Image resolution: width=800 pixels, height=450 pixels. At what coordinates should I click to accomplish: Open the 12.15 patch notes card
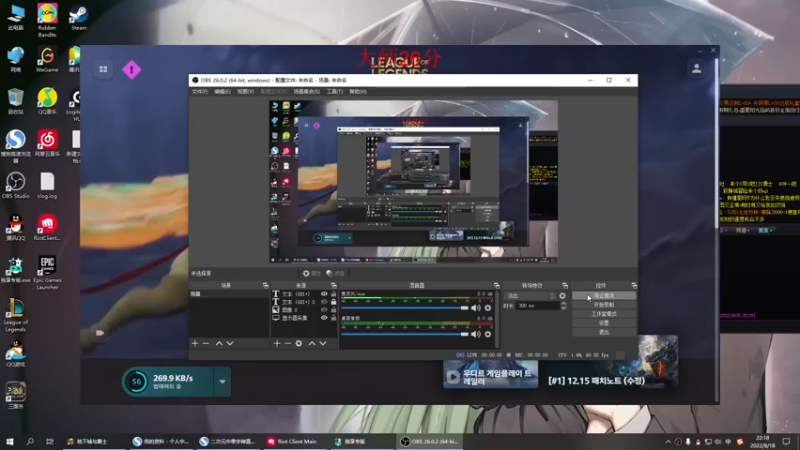click(x=610, y=362)
